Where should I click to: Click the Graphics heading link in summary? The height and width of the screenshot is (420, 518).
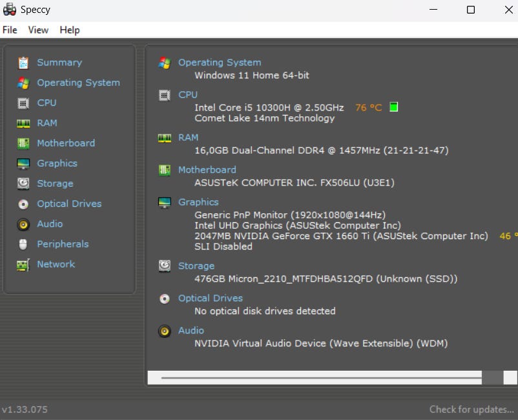click(198, 202)
